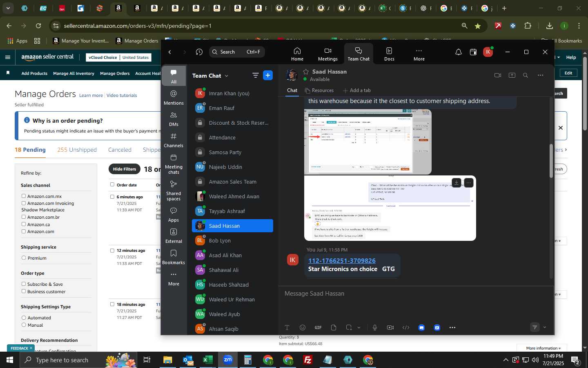Screen dimensions: 588x368
Task: Open Mentions in Zoom sidebar
Action: click(x=174, y=98)
